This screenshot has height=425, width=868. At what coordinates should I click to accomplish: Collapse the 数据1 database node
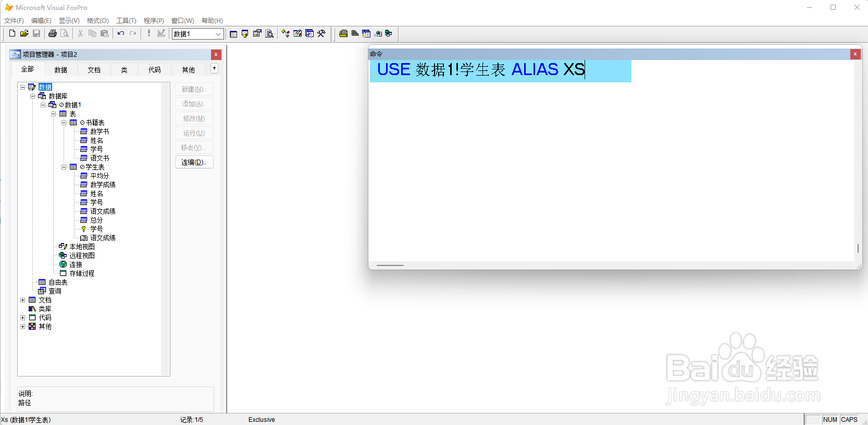pyautogui.click(x=43, y=105)
